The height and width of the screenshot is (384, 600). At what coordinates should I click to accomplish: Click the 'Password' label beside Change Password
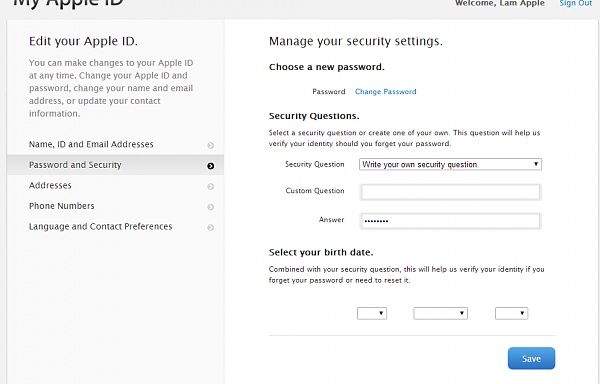pos(328,92)
